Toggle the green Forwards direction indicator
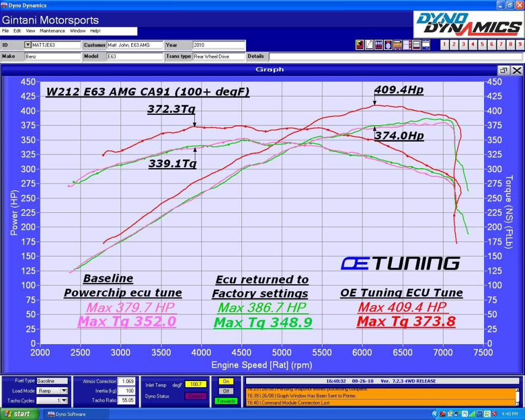525x420 pixels. pyautogui.click(x=226, y=401)
